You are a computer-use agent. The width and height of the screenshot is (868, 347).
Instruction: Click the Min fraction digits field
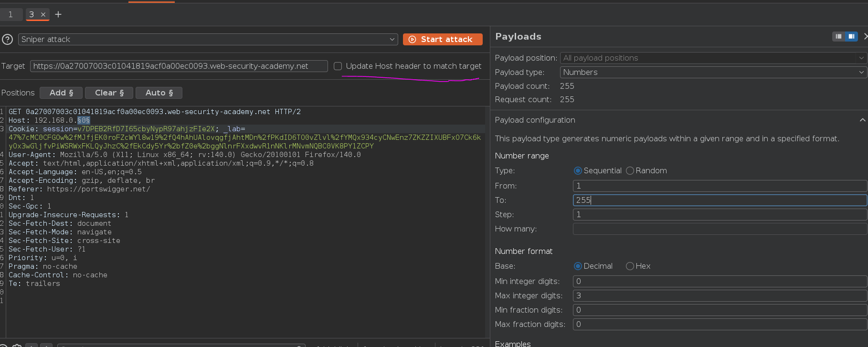720,310
